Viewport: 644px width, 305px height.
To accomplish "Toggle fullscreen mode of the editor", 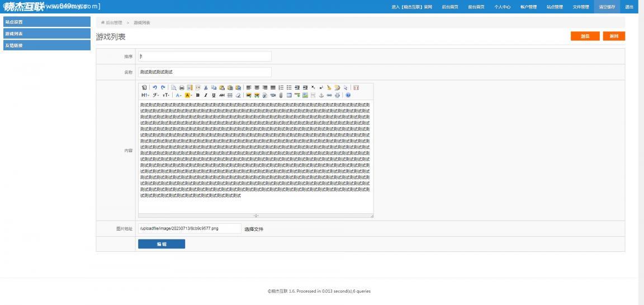I will click(356, 87).
